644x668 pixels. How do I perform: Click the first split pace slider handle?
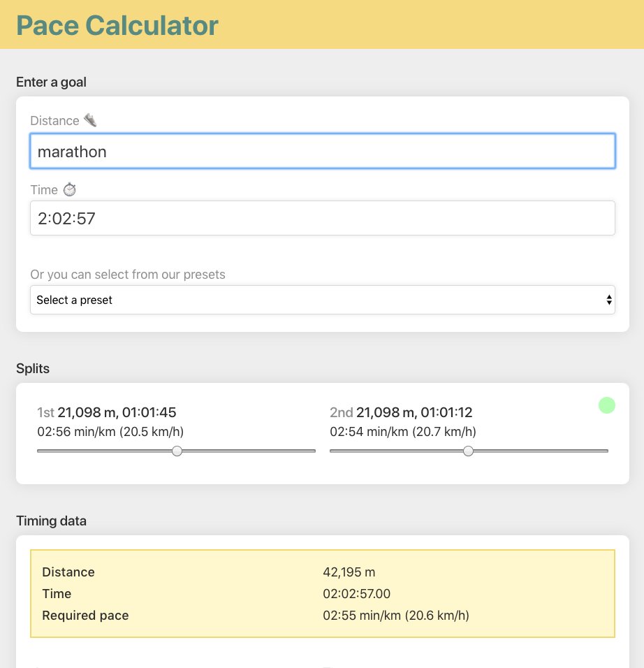pos(177,451)
